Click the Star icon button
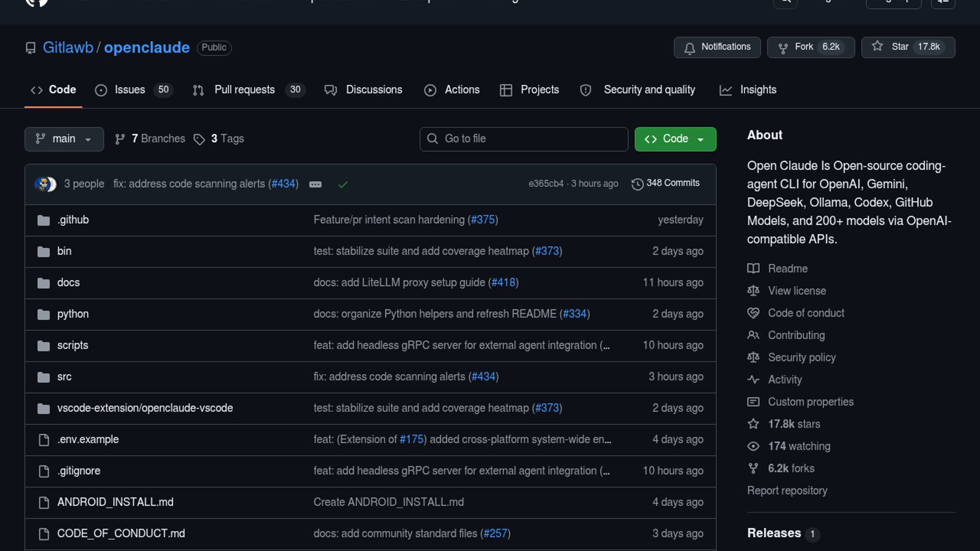Viewport: 980px width, 551px height. tap(877, 46)
